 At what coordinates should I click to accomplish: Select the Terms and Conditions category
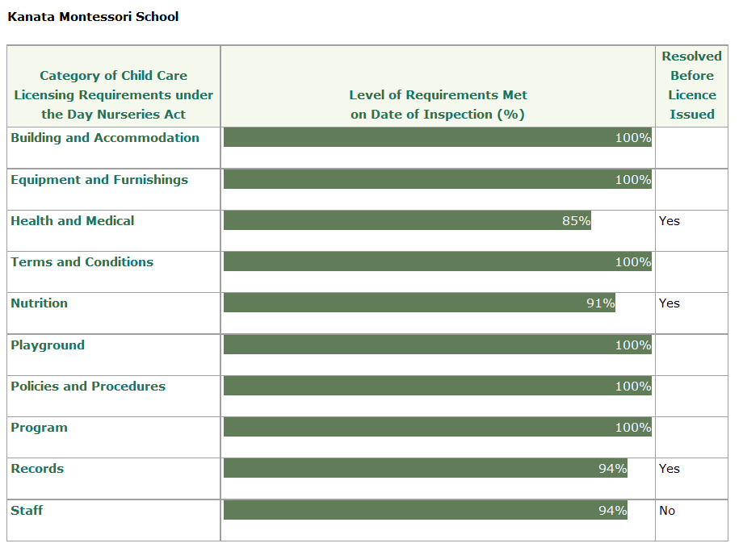(82, 262)
